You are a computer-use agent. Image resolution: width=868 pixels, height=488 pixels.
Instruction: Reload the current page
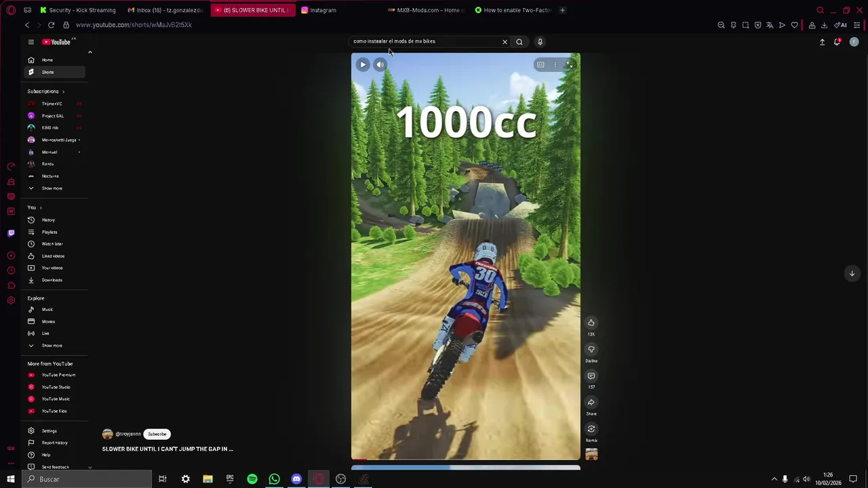51,25
